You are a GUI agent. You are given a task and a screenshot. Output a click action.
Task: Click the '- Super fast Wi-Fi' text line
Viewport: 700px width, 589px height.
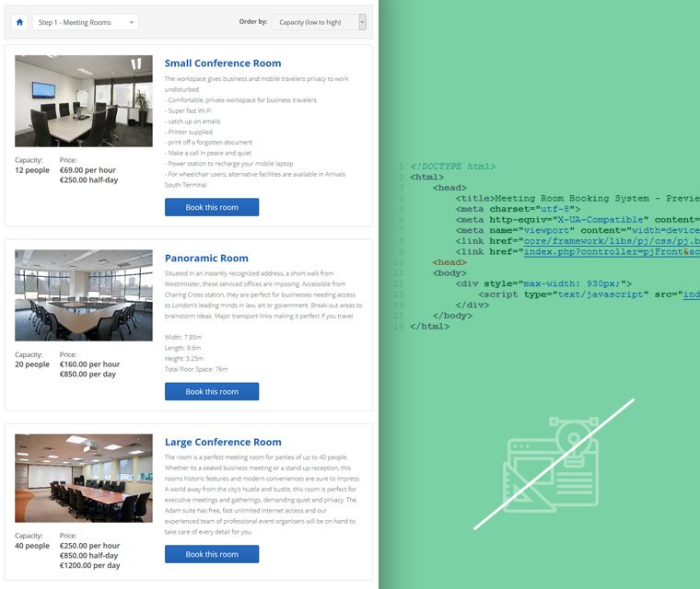[x=188, y=110]
